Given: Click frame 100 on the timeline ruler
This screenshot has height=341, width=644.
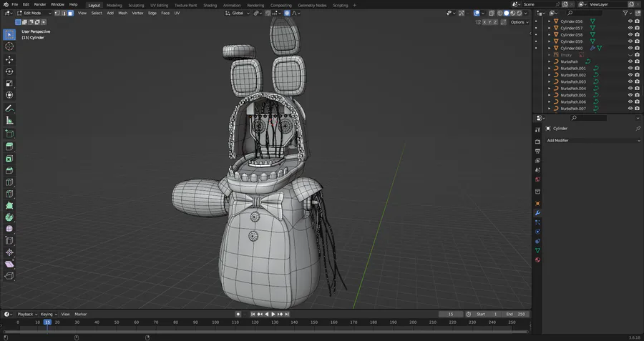Looking at the screenshot, I should tap(215, 322).
